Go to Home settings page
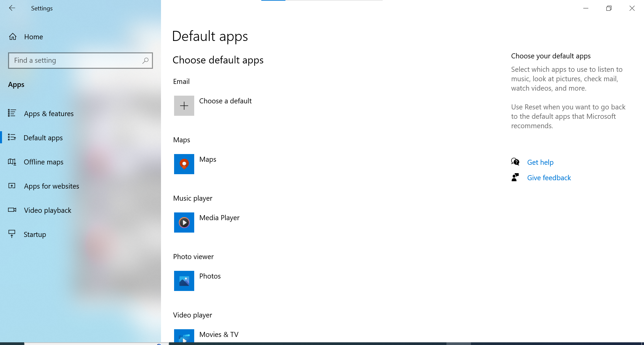 point(33,37)
